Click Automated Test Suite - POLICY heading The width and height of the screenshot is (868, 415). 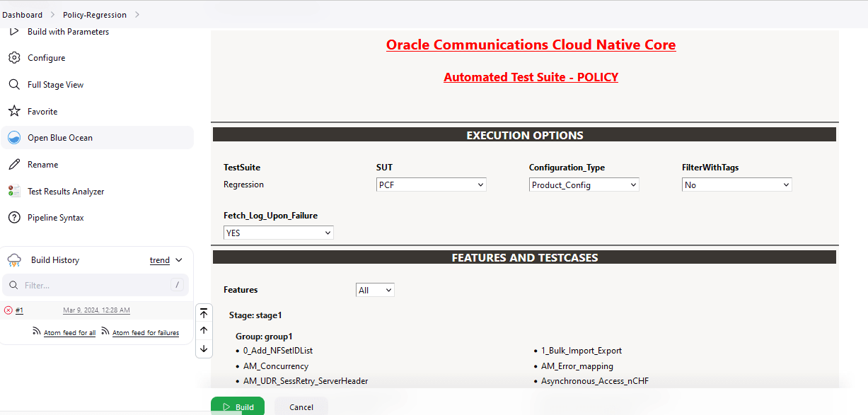pos(531,77)
